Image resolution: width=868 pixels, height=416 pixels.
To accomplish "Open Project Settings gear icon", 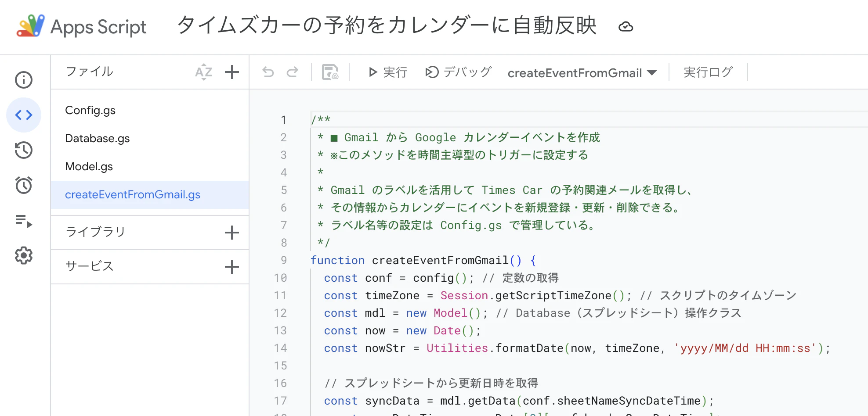I will (24, 255).
